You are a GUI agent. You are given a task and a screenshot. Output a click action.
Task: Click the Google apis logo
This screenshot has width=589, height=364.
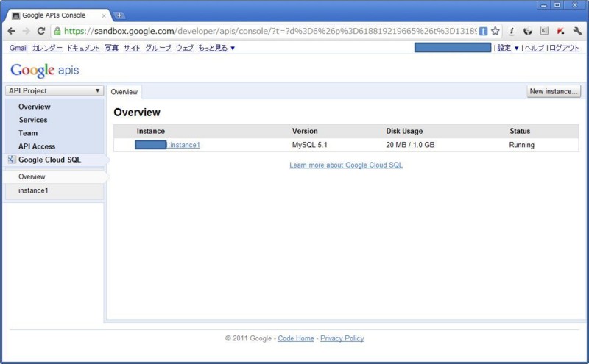click(45, 70)
